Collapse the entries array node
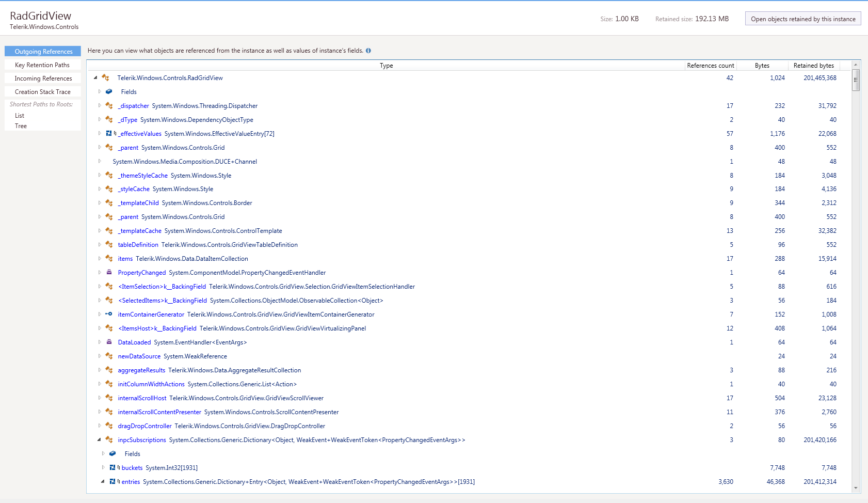 (x=103, y=482)
